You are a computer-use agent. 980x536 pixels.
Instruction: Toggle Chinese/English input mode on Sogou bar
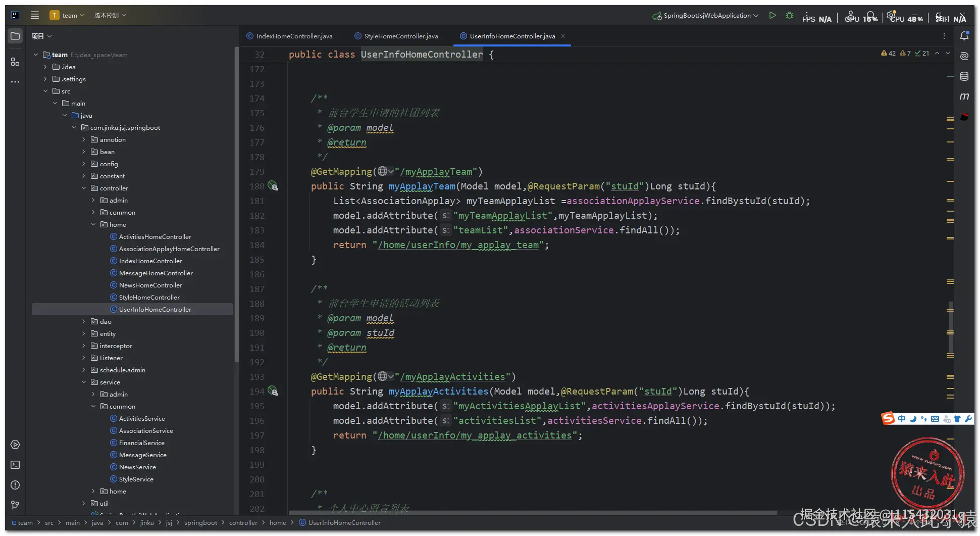pyautogui.click(x=902, y=419)
